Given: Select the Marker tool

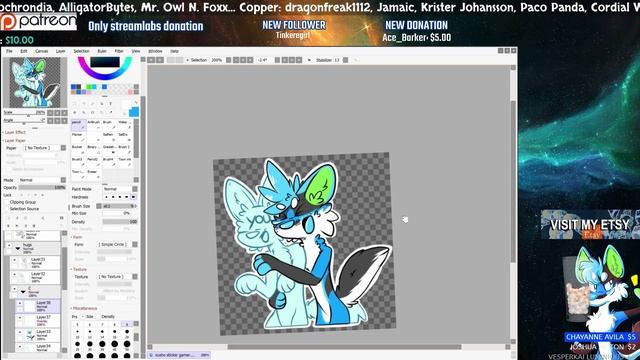Looking at the screenshot, I should coord(79,137).
